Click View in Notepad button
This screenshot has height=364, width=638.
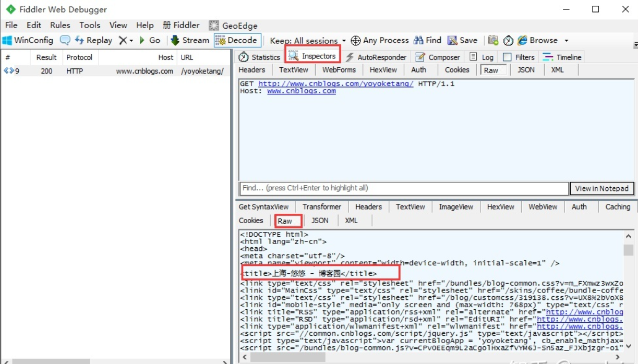(602, 188)
